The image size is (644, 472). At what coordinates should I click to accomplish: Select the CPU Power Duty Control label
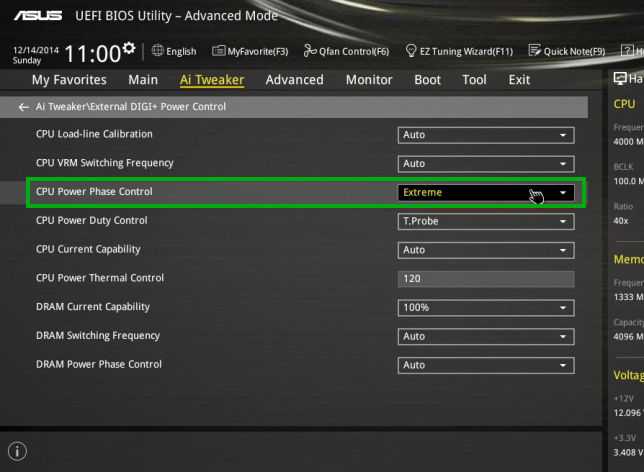click(x=92, y=221)
